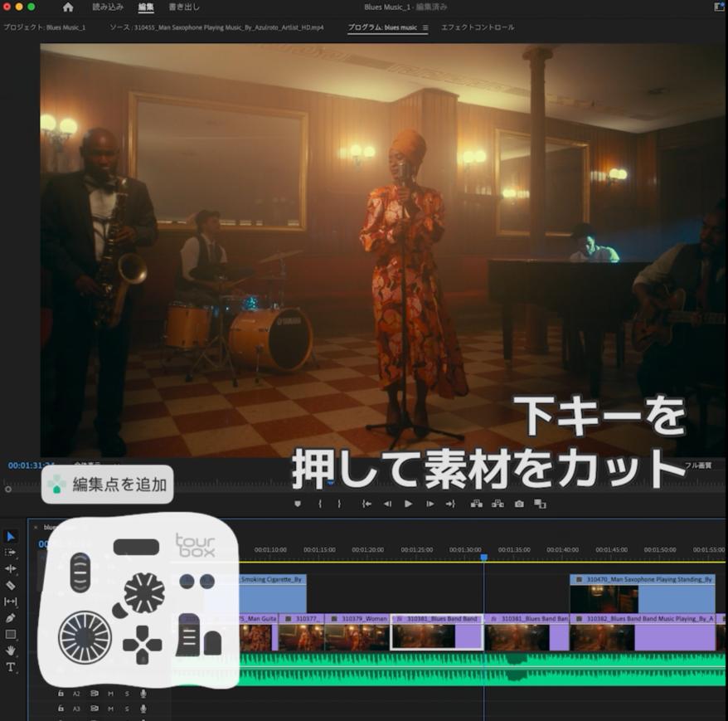Select the Razor tool
Screen dimensions: 728x721
point(11,585)
